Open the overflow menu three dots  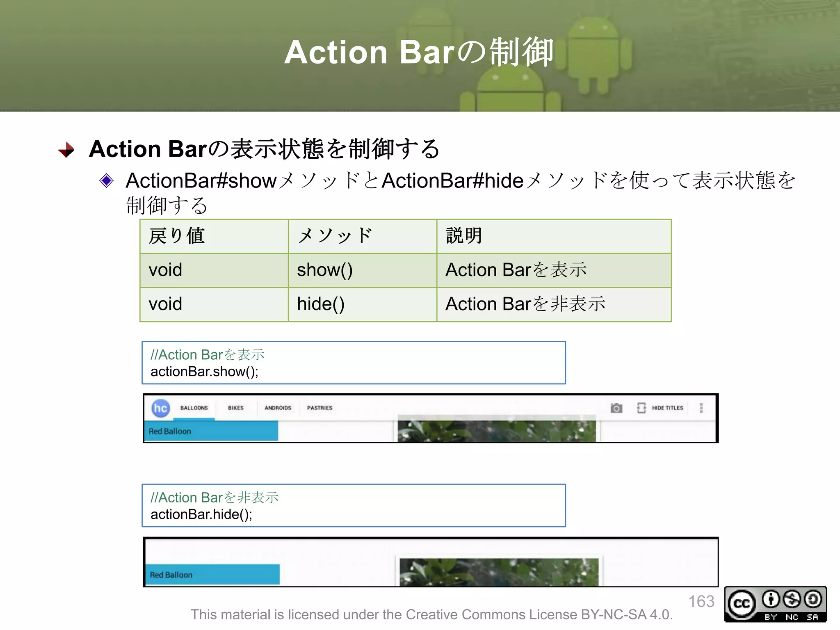coord(701,408)
